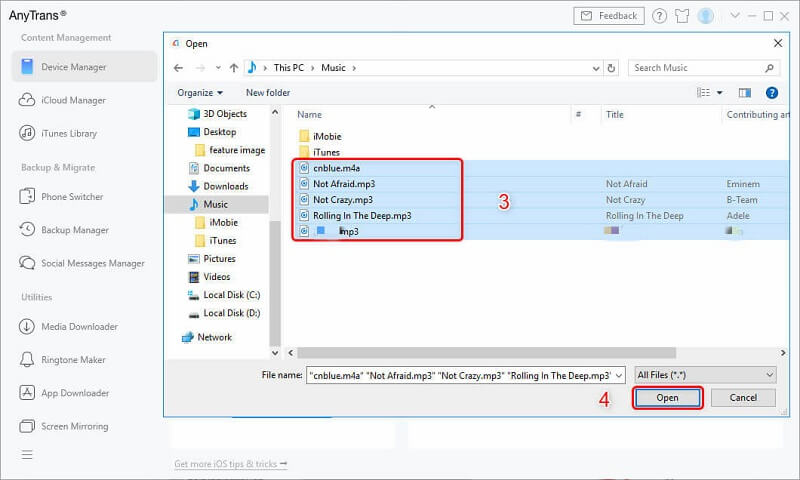The height and width of the screenshot is (480, 800).
Task: Click the Feedback button
Action: (x=609, y=16)
